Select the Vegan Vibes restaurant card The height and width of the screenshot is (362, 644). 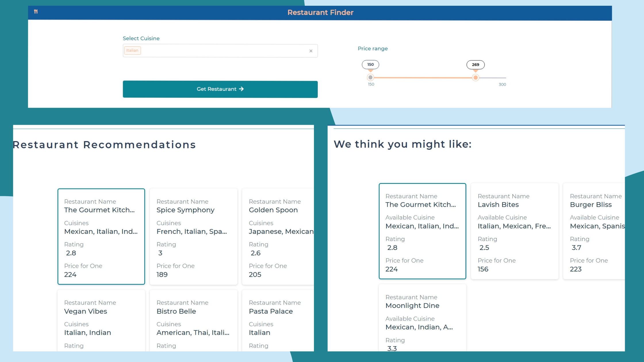coord(101,320)
